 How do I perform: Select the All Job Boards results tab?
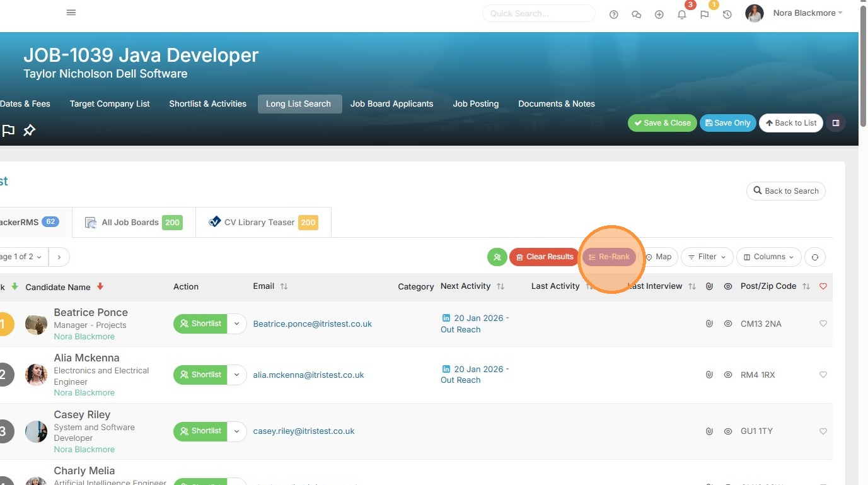click(x=134, y=223)
